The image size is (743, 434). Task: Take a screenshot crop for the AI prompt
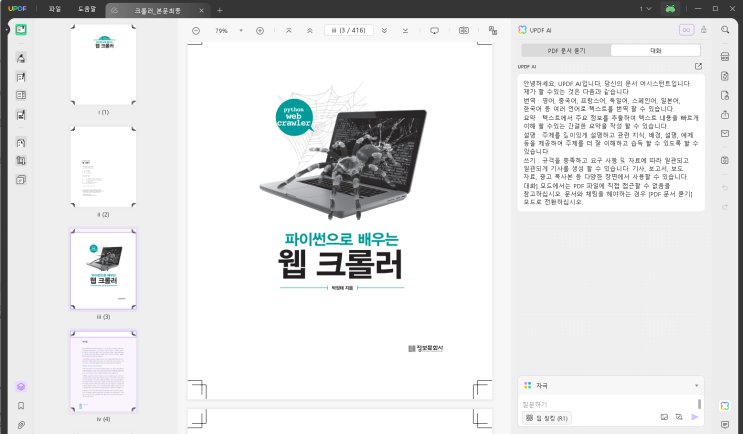pos(679,417)
